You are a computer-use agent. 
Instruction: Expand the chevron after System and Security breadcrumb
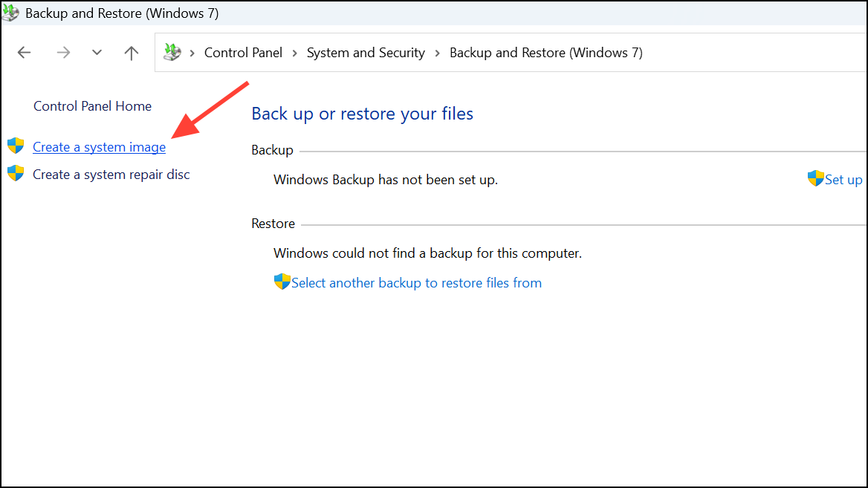point(437,52)
